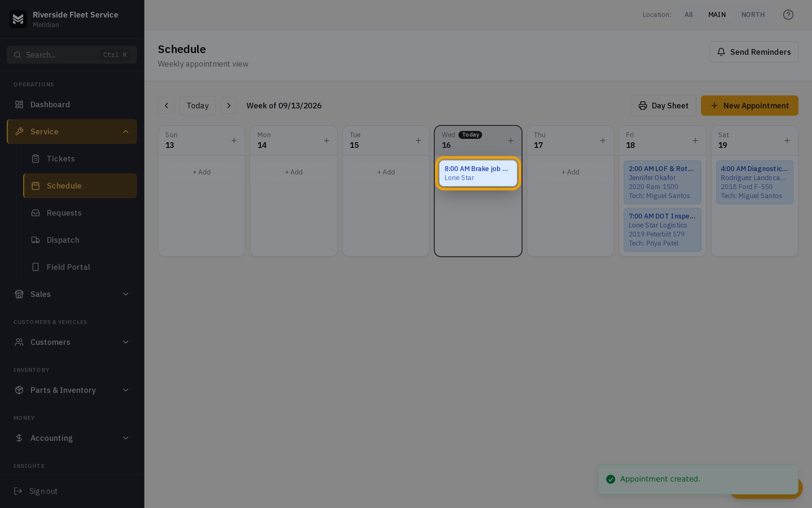
Task: Add appointment via plus icon on Thu 17
Action: click(x=603, y=141)
